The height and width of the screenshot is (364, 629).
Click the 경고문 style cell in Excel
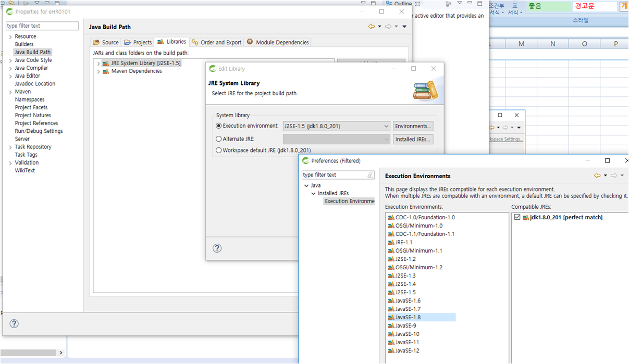pos(594,6)
